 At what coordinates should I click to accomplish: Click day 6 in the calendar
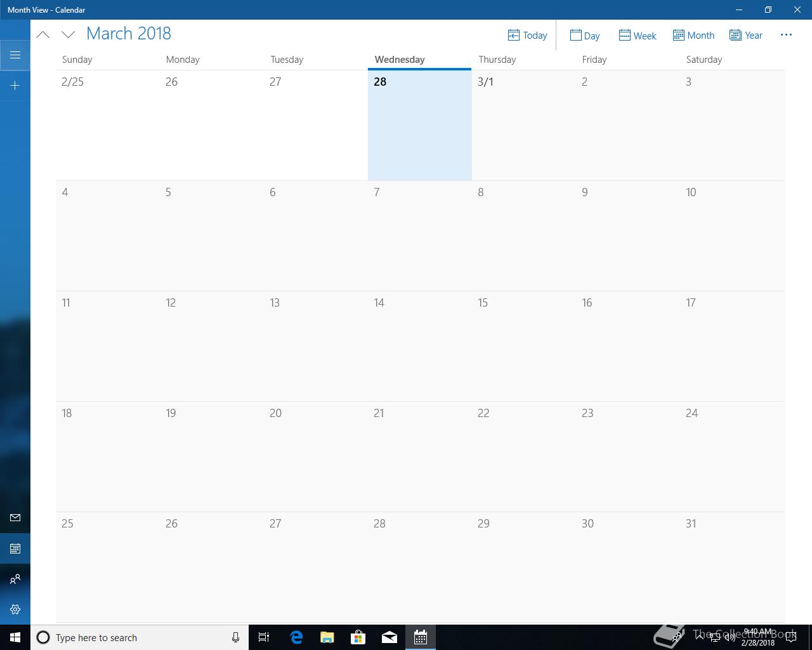tap(315, 235)
